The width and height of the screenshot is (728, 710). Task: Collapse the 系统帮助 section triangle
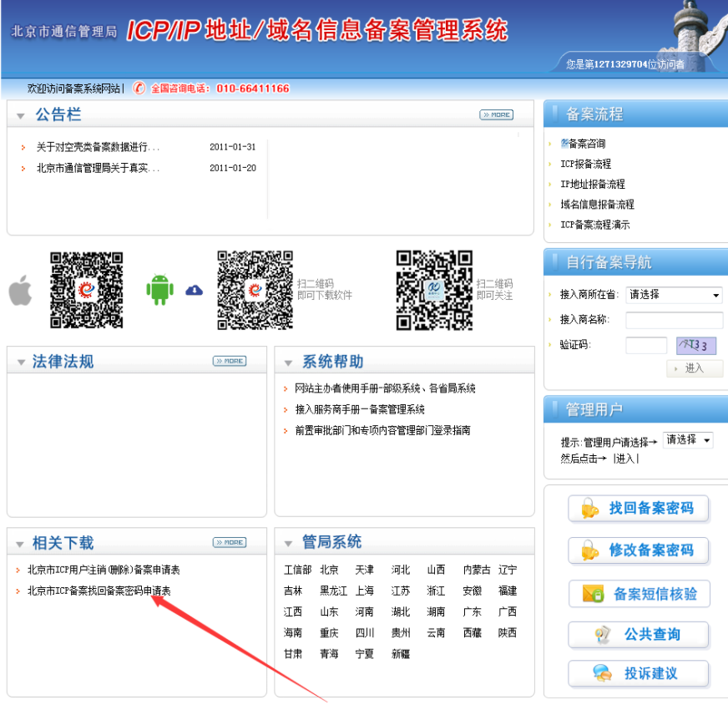point(288,363)
